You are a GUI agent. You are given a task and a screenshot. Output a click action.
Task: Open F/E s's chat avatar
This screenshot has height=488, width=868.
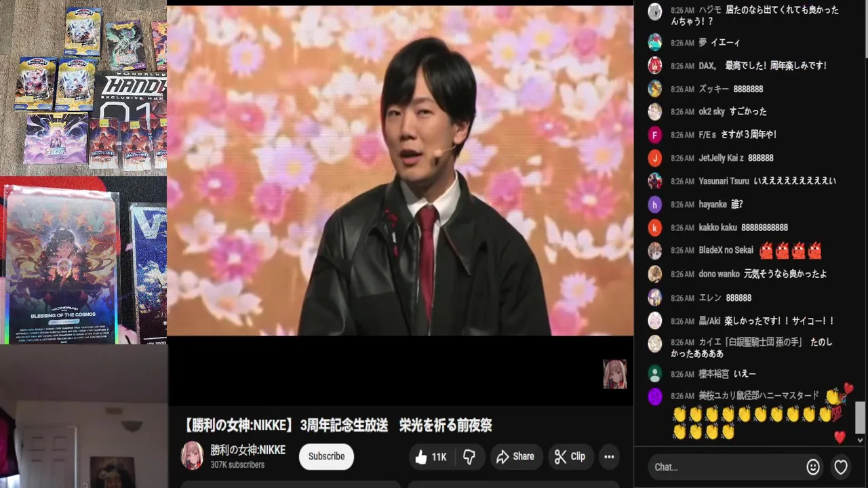coord(654,135)
